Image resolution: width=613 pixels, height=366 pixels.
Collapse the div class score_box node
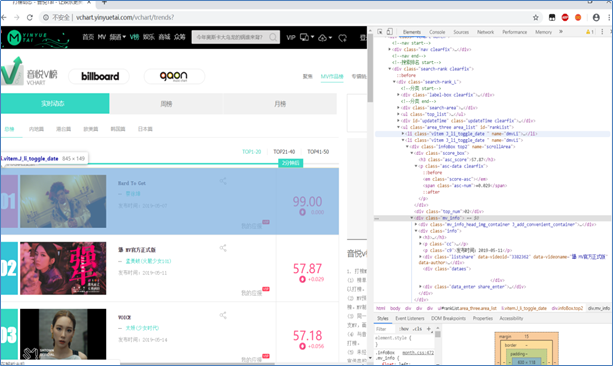[x=411, y=153]
